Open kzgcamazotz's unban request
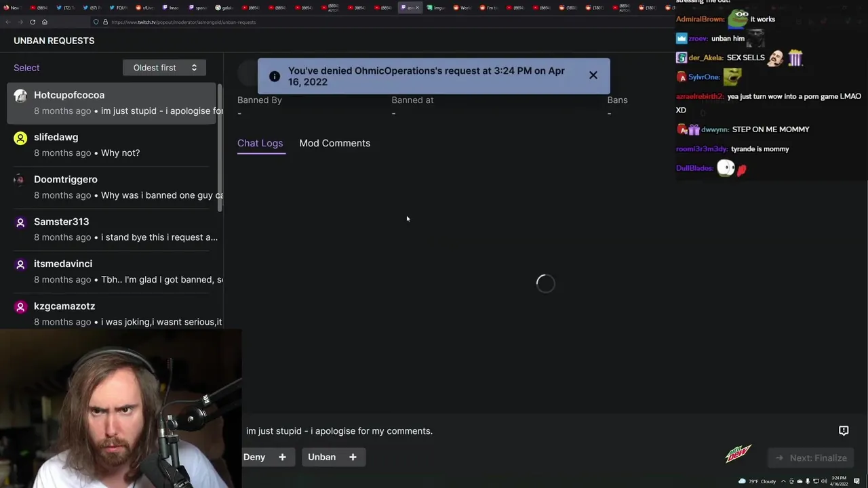 (x=113, y=314)
